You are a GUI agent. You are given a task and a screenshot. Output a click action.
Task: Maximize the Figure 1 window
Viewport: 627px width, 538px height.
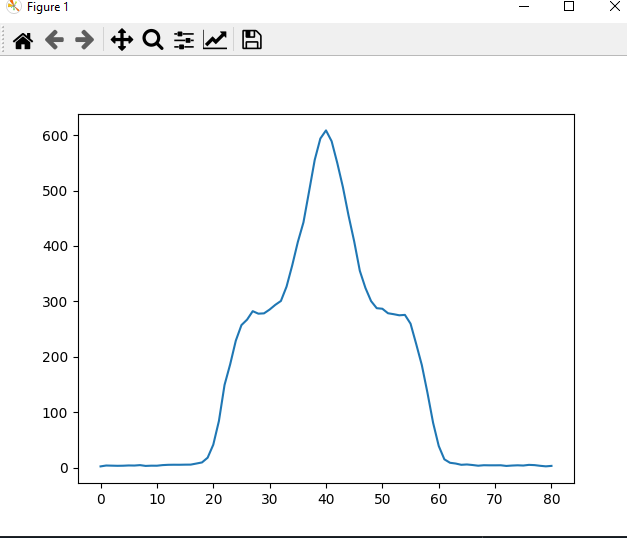[x=569, y=7]
